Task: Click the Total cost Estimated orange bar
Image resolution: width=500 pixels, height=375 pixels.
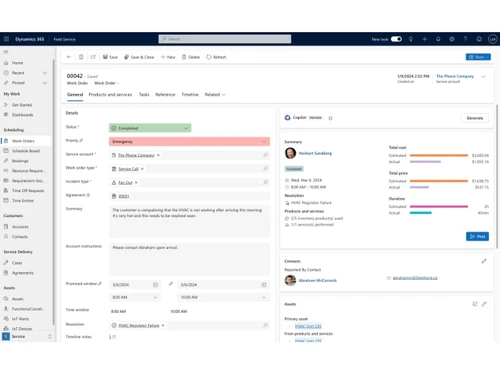Action: [439, 155]
